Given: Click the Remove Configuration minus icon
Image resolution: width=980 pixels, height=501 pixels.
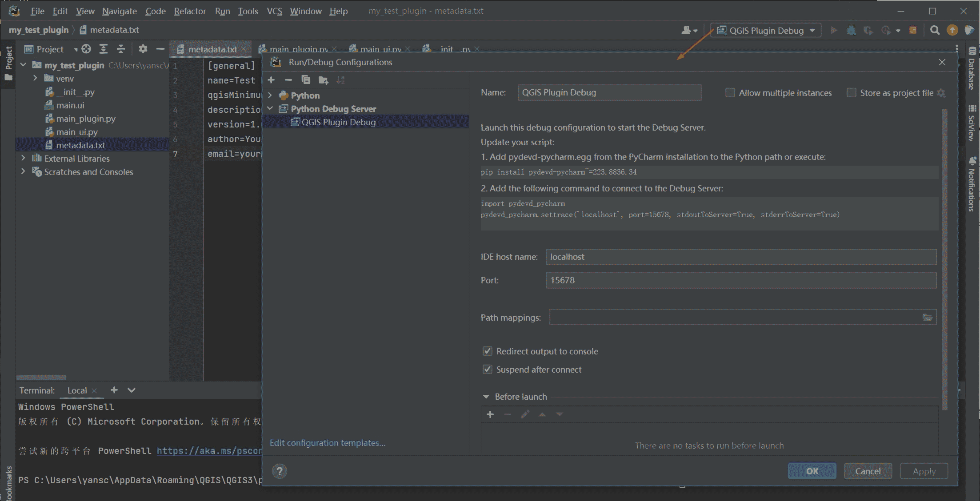Looking at the screenshot, I should pyautogui.click(x=288, y=80).
